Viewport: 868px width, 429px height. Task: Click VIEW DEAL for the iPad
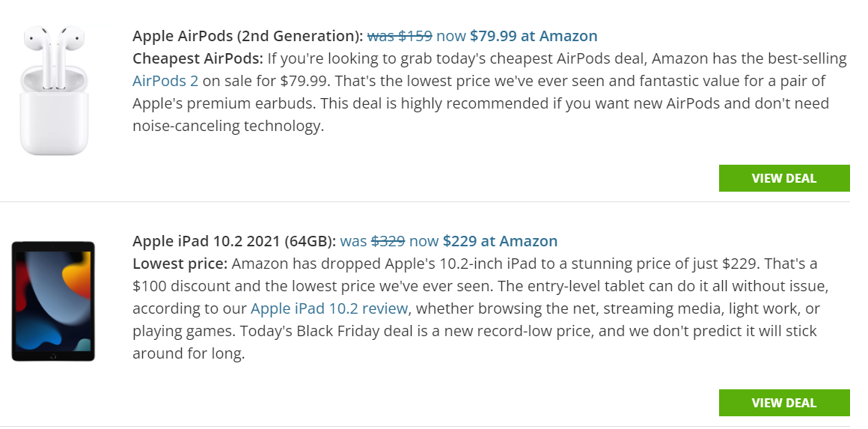784,403
